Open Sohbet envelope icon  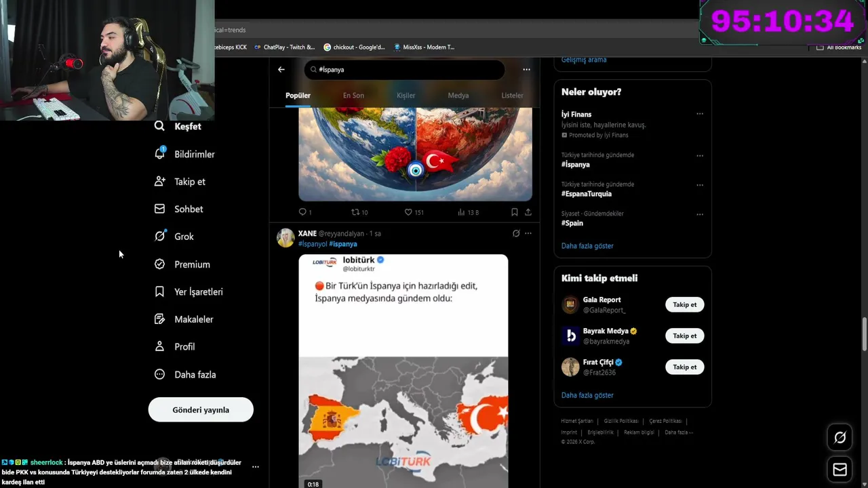tap(159, 209)
